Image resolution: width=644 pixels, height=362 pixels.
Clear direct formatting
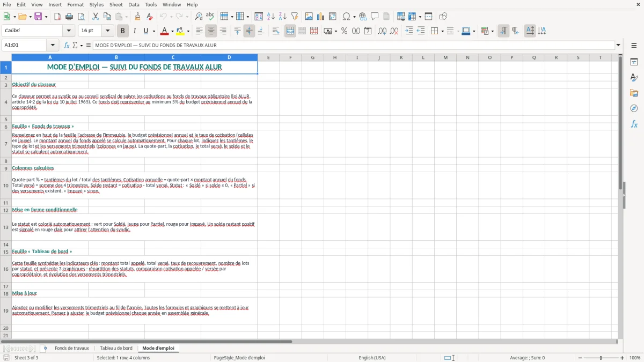149,17
